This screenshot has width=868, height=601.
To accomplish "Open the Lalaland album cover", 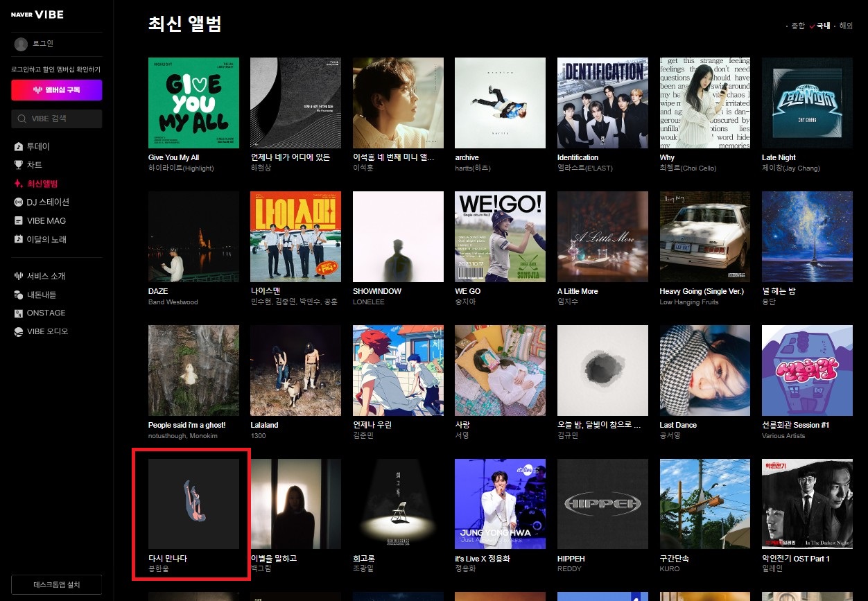I will pyautogui.click(x=296, y=370).
